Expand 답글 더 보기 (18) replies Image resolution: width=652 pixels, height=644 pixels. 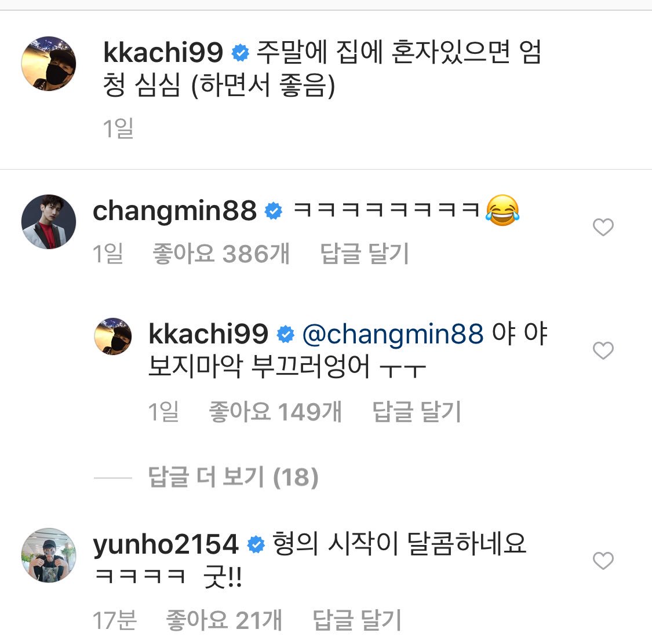click(x=234, y=477)
